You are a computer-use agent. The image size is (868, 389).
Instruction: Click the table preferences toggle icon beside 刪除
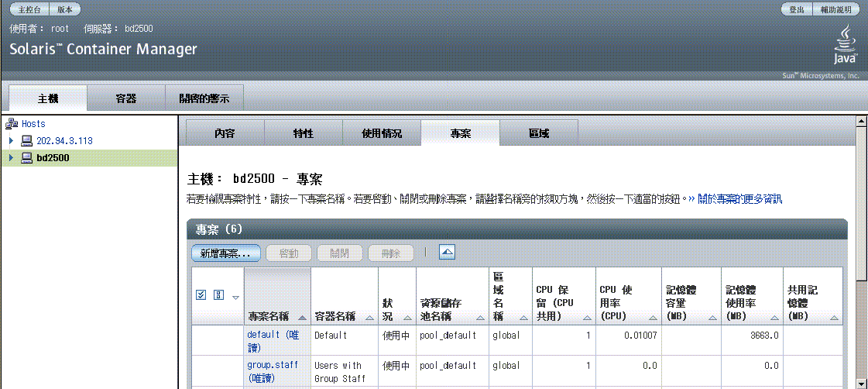[447, 253]
